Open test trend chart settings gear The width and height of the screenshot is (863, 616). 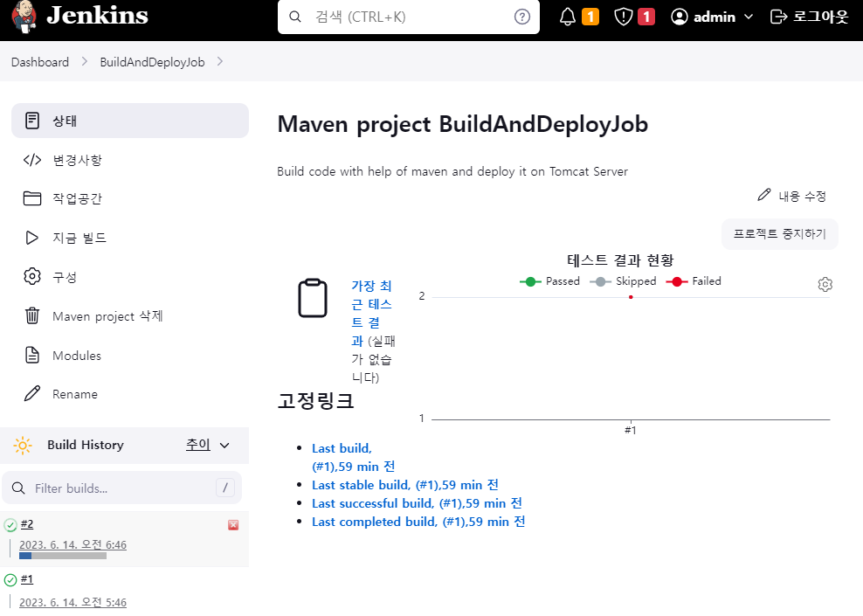tap(825, 285)
